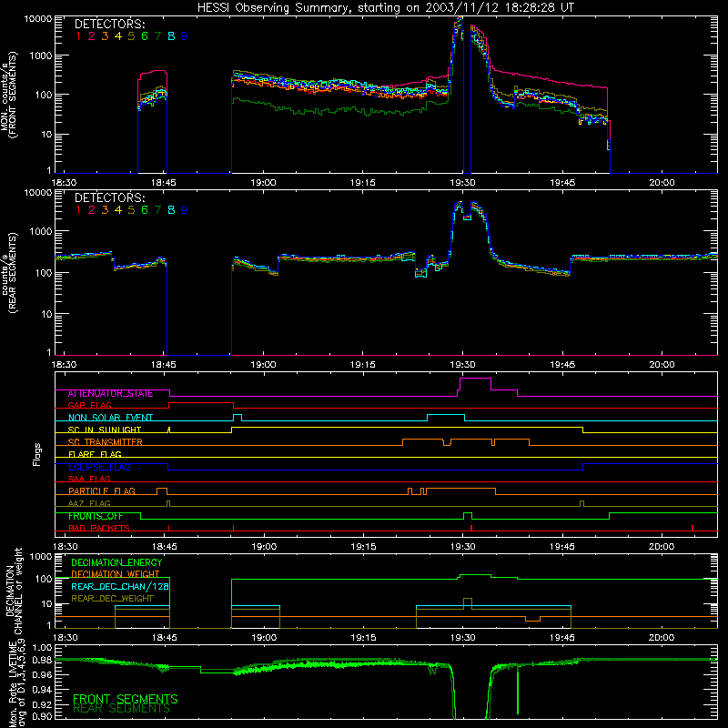Select the PARTICLE_FLAG label
The image size is (728, 728).
click(x=102, y=491)
